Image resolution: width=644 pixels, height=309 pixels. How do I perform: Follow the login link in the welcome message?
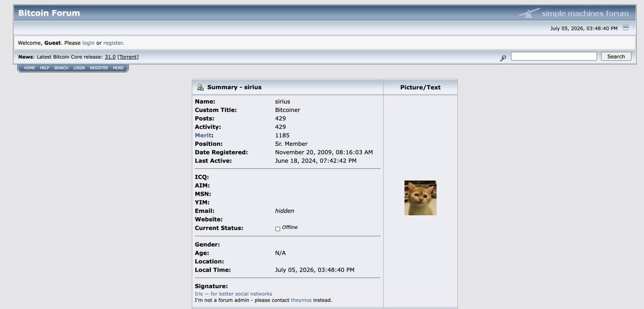(88, 43)
